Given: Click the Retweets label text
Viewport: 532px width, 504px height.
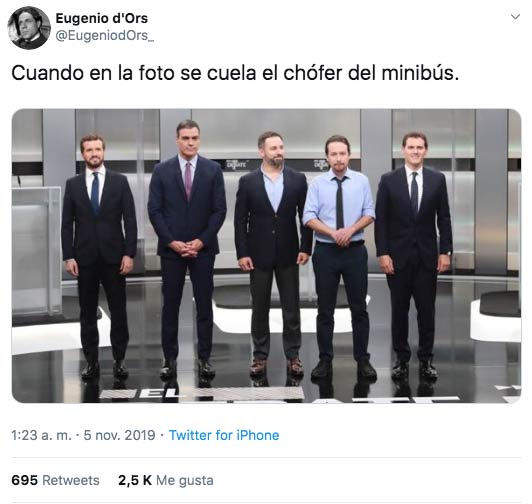Looking at the screenshot, I should pos(71,480).
